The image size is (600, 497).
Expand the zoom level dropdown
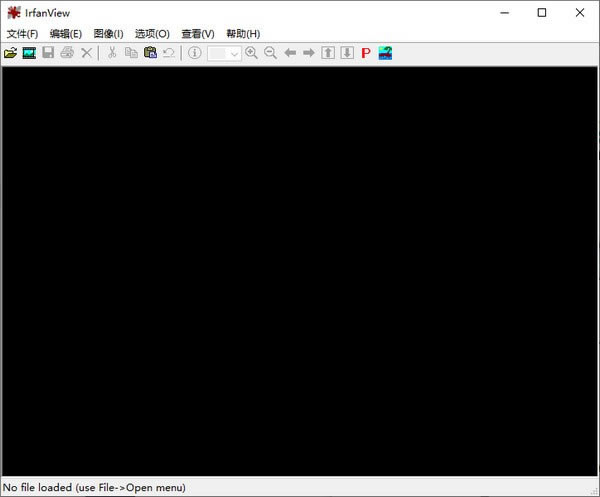235,54
